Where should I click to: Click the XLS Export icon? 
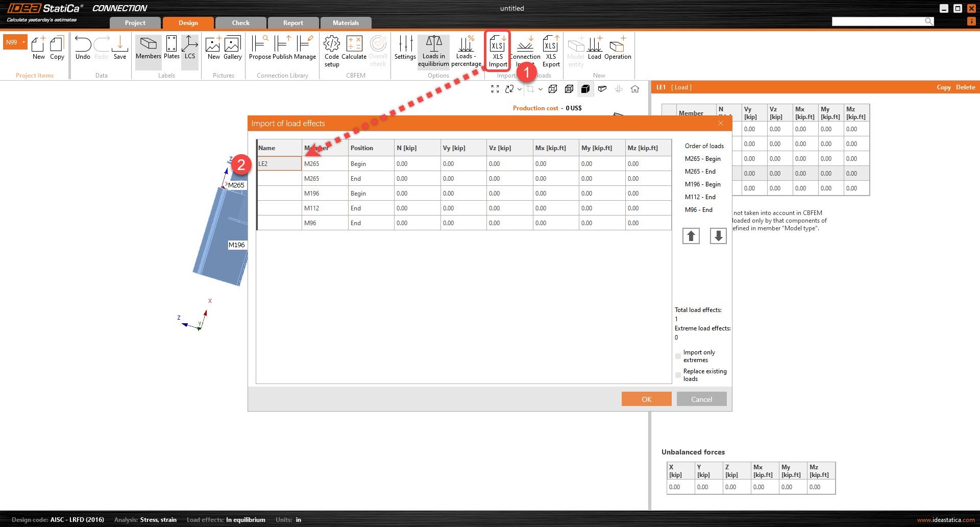point(551,51)
